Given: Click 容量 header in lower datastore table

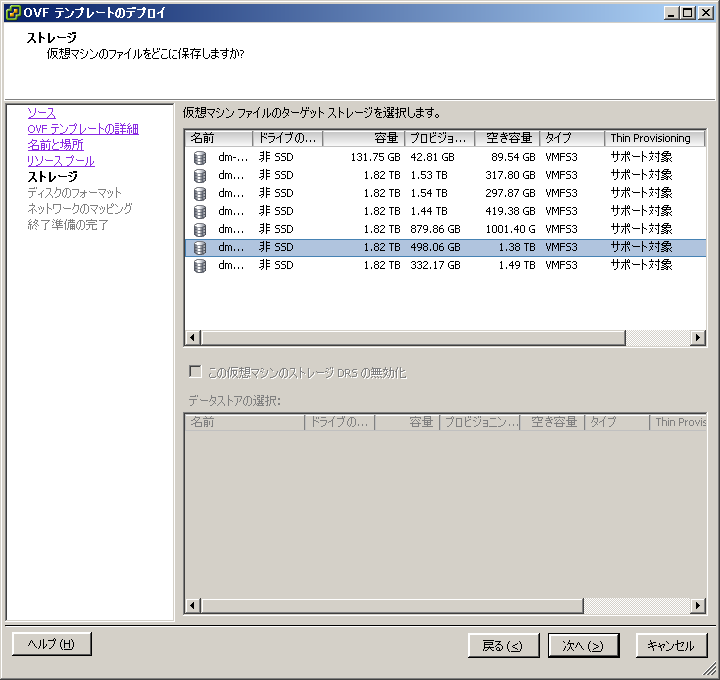Looking at the screenshot, I should coord(407,422).
